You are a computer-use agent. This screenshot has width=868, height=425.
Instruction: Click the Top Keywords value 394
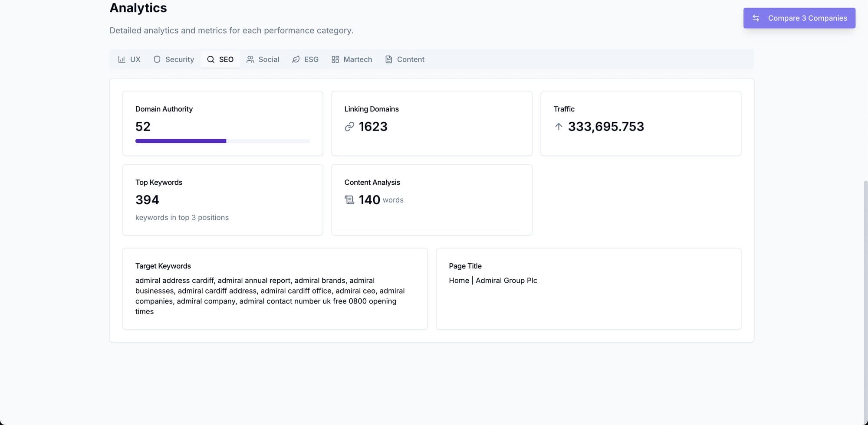click(x=147, y=200)
